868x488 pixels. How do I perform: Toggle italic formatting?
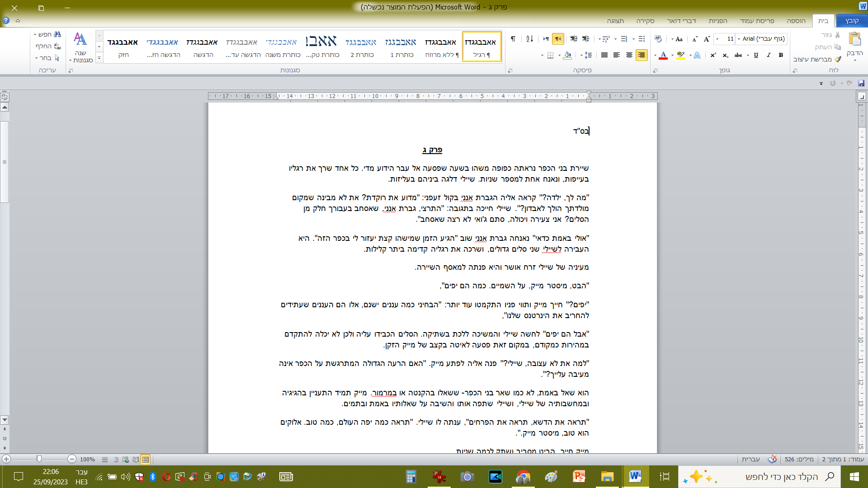768,55
